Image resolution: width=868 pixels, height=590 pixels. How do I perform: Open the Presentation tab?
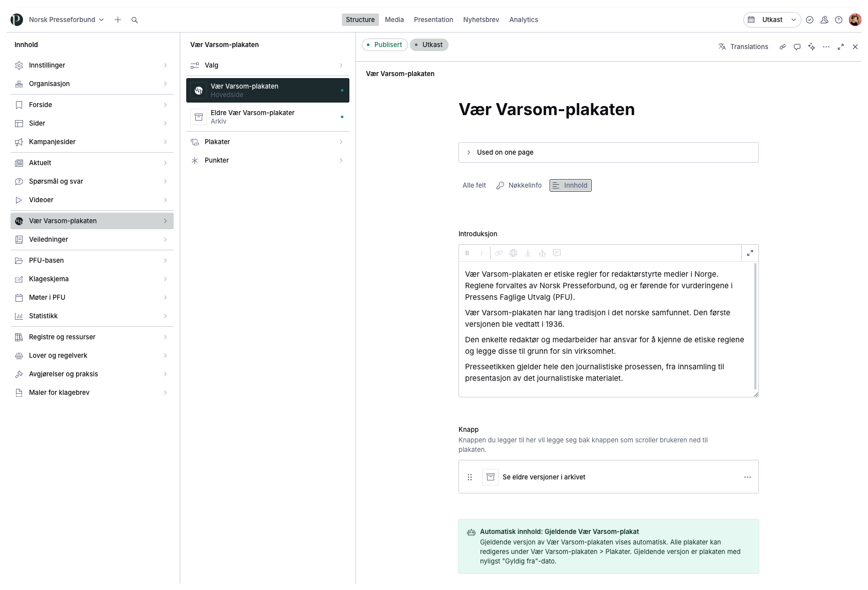click(433, 20)
